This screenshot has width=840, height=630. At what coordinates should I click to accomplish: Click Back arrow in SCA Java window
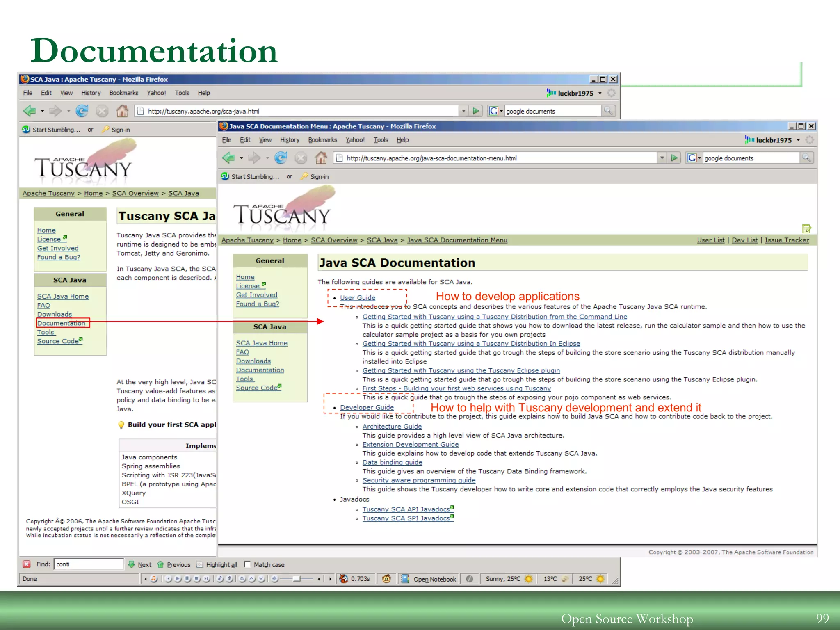pyautogui.click(x=30, y=111)
